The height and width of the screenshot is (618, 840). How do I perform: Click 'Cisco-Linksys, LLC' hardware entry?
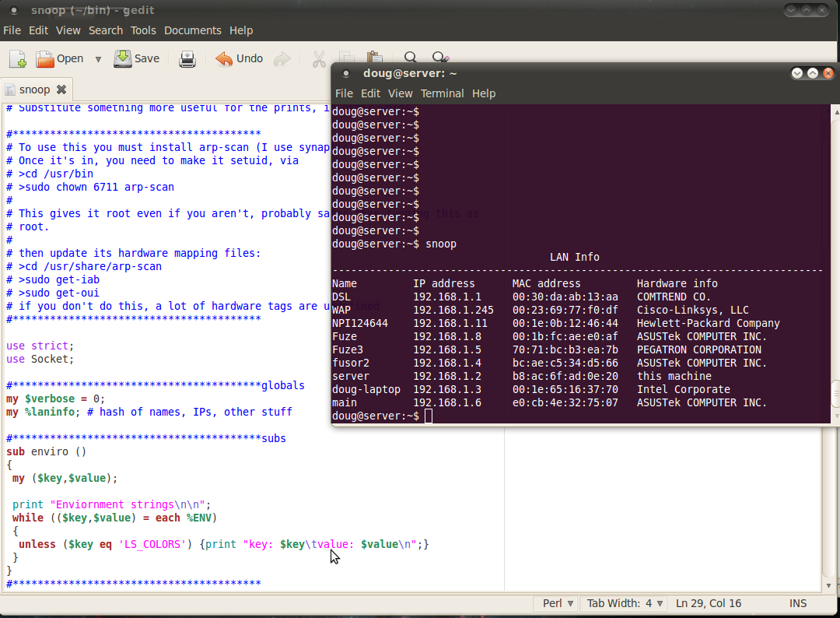coord(693,310)
